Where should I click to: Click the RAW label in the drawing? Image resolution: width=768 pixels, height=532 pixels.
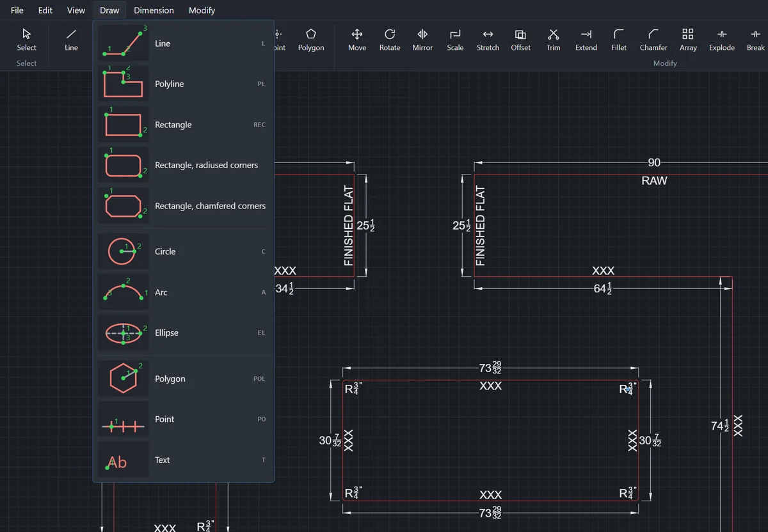tap(654, 181)
